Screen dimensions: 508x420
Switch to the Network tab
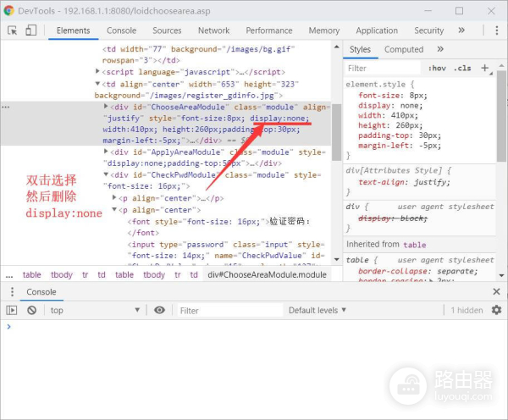[213, 30]
